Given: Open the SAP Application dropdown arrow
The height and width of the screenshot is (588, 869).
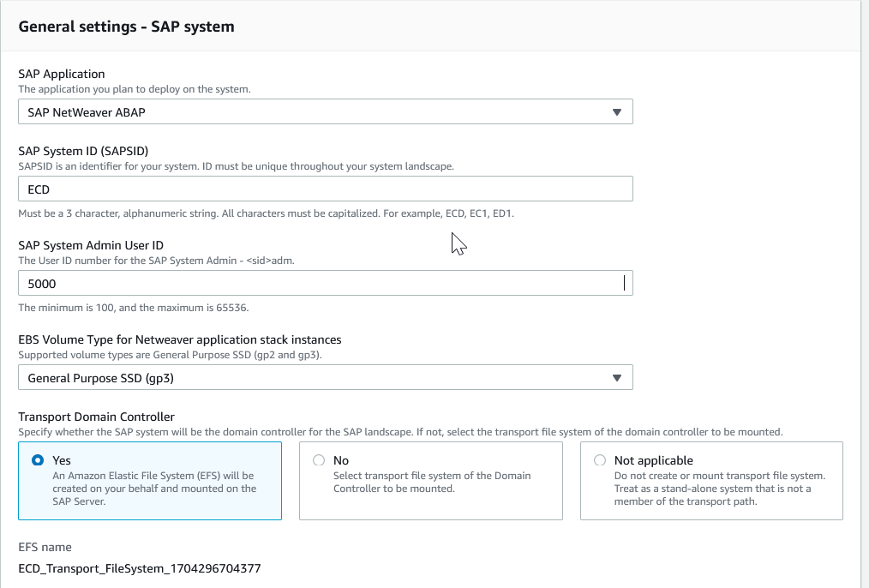Looking at the screenshot, I should coord(616,112).
